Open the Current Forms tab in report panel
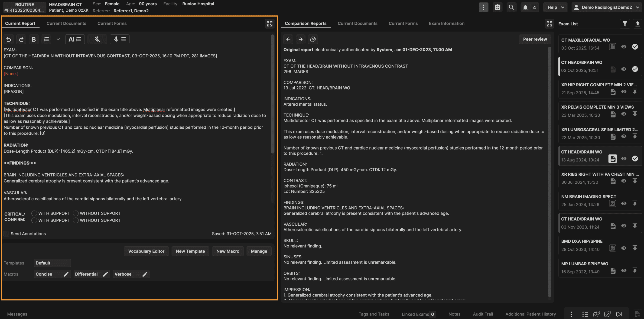The height and width of the screenshot is (319, 644). click(x=112, y=23)
